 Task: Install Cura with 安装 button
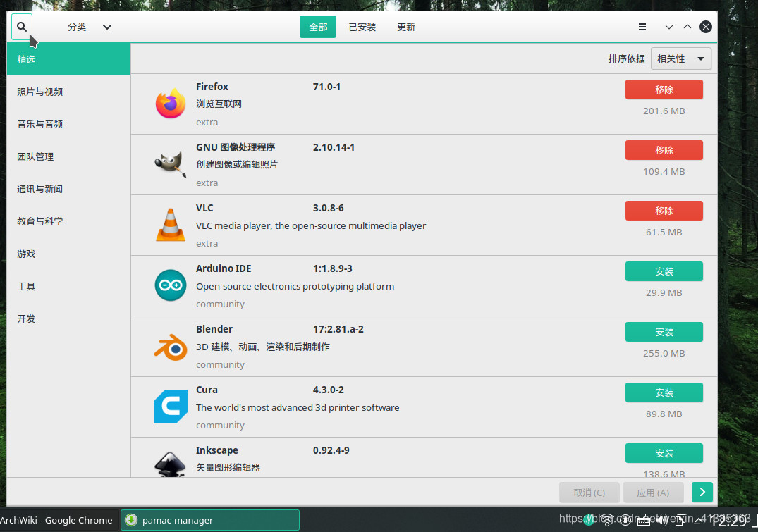[x=664, y=393]
